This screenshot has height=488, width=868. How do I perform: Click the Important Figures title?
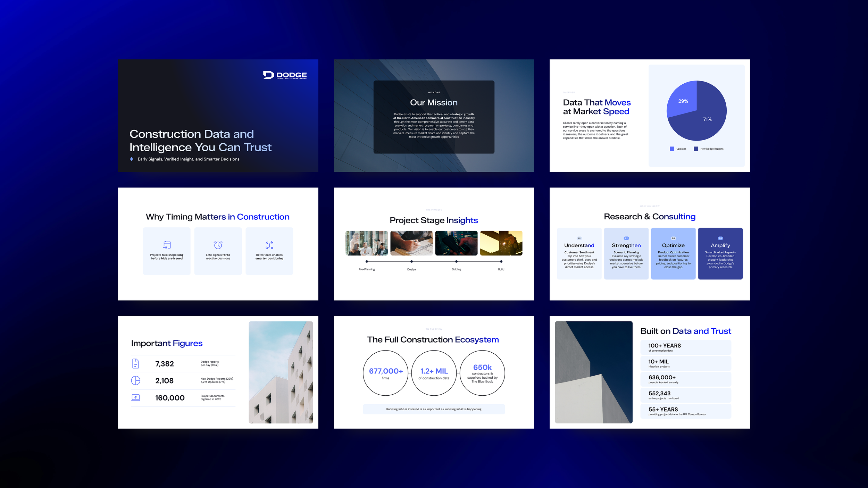click(167, 343)
